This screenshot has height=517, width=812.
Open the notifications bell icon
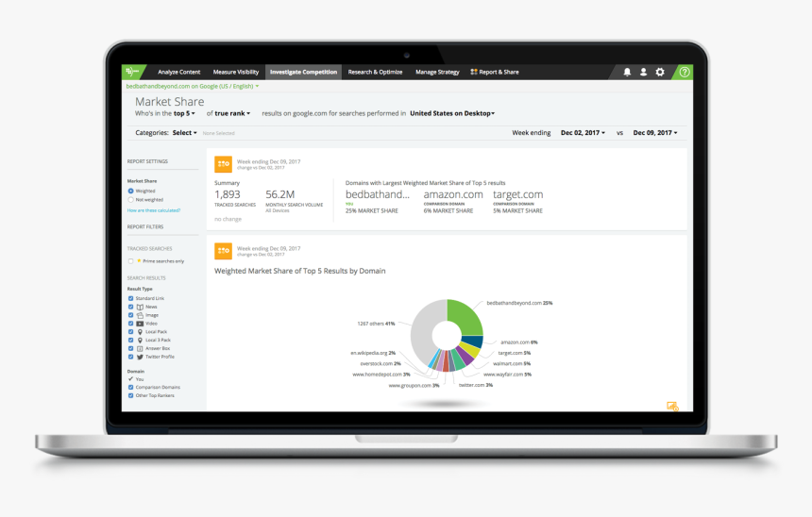pyautogui.click(x=627, y=72)
